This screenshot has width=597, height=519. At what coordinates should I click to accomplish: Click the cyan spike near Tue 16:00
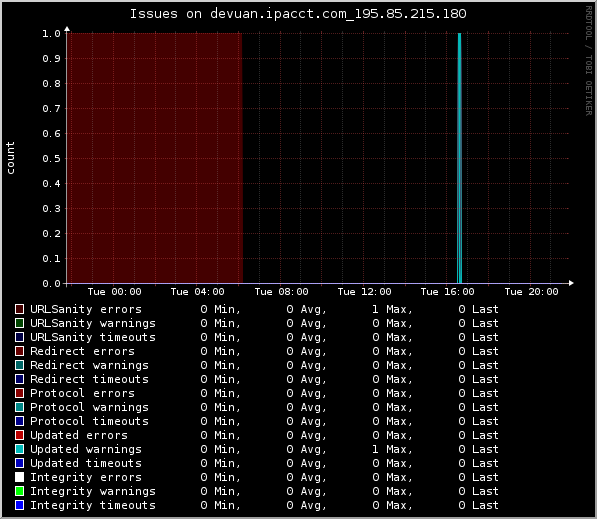coord(460,158)
